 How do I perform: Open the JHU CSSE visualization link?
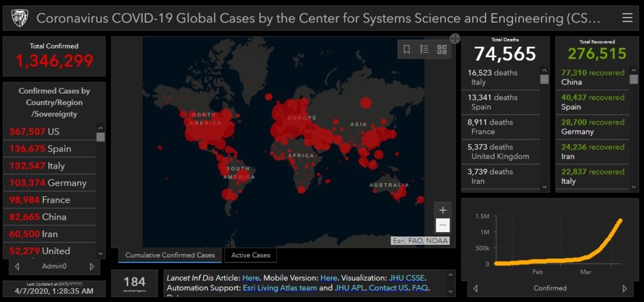[x=407, y=277]
